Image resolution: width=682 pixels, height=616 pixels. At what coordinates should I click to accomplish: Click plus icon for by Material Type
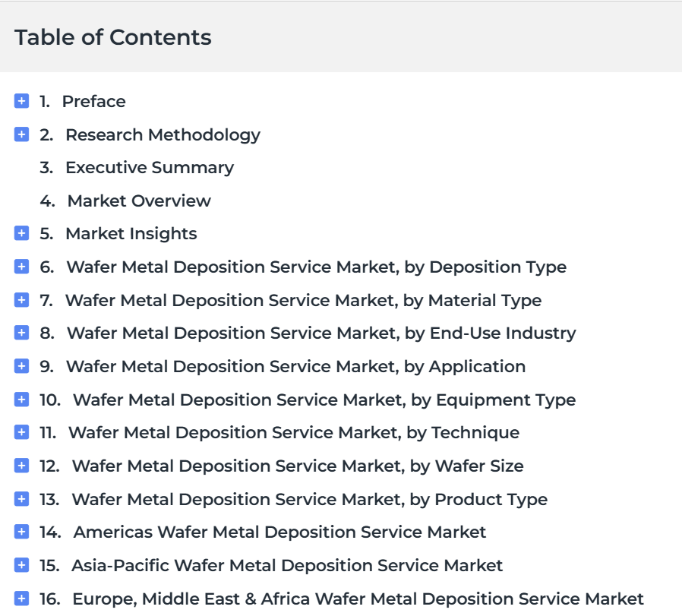click(21, 300)
